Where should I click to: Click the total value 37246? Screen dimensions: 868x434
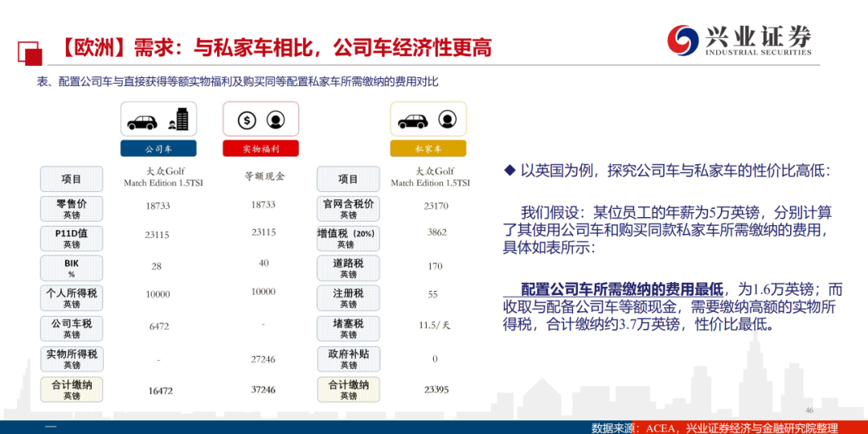264,390
